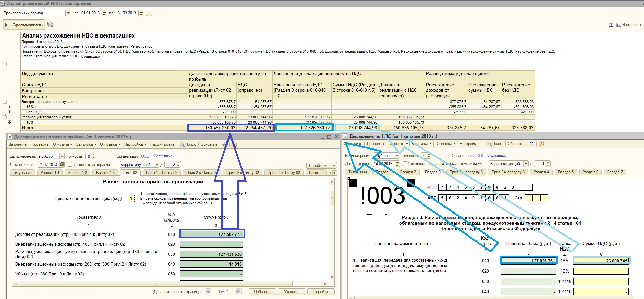Screen dimensions: 644x299
Task: Click the Сформировать button
Action: (x=24, y=25)
